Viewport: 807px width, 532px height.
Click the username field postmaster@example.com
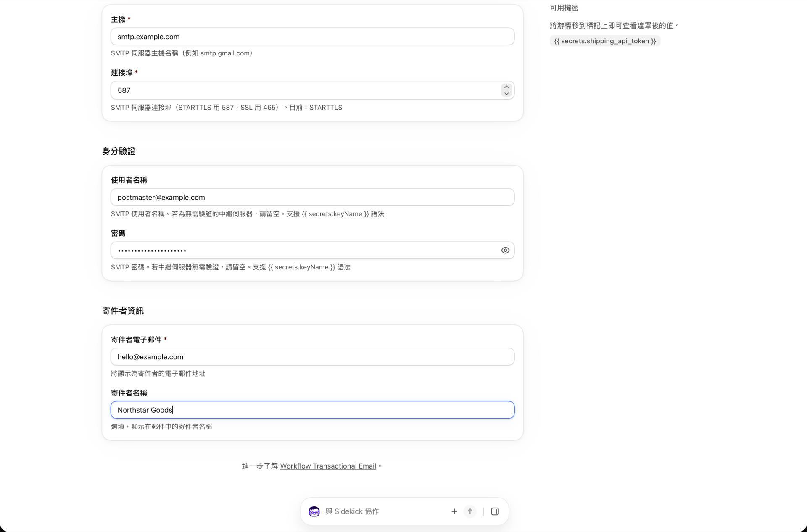312,197
